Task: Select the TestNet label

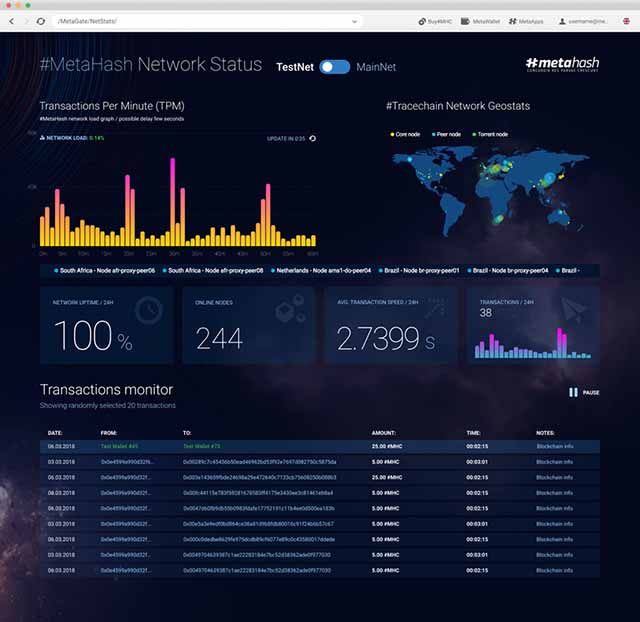Action: [x=295, y=67]
